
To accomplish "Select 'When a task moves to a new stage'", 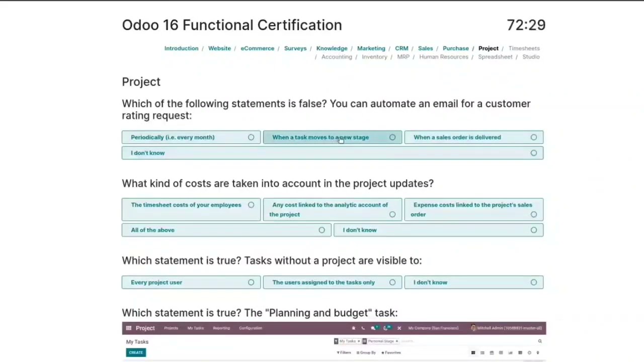I will click(333, 137).
